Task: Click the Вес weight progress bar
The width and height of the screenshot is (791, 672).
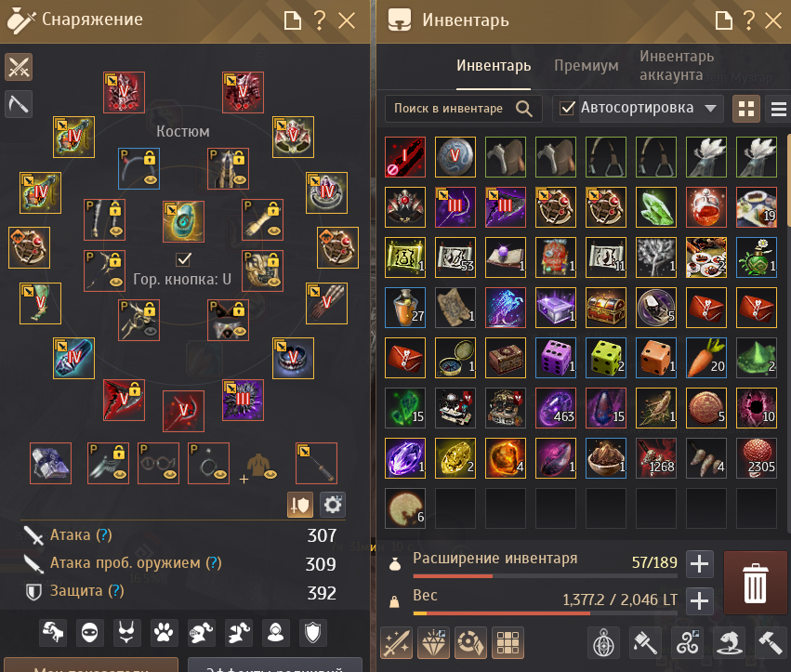Action: [x=547, y=613]
